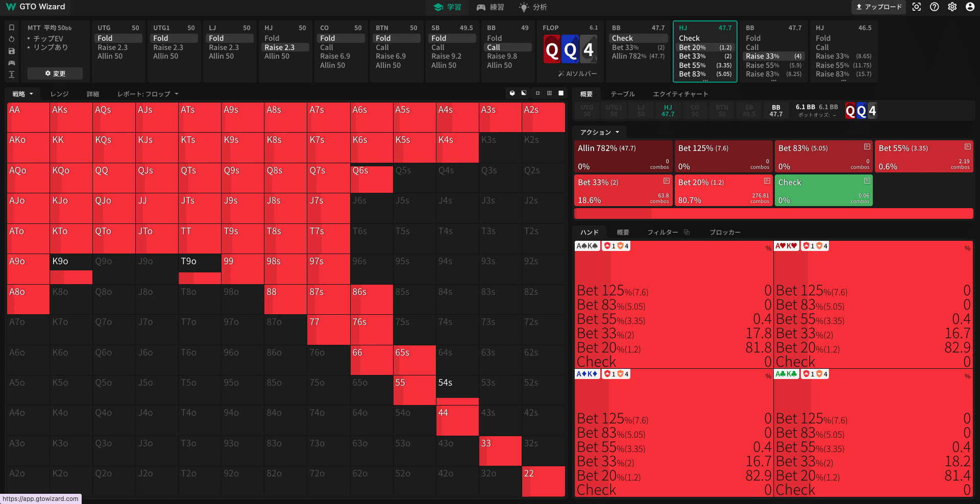Select the Bet 20% action card
The image size is (980, 504).
coord(724,191)
